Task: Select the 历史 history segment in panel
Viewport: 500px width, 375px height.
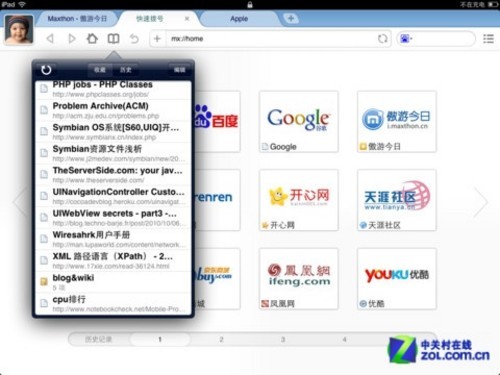Action: (x=125, y=70)
